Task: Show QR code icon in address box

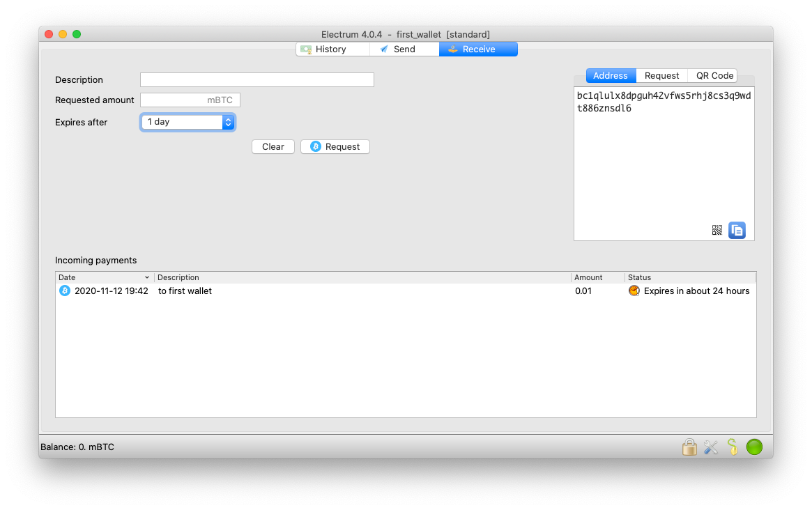Action: tap(717, 230)
